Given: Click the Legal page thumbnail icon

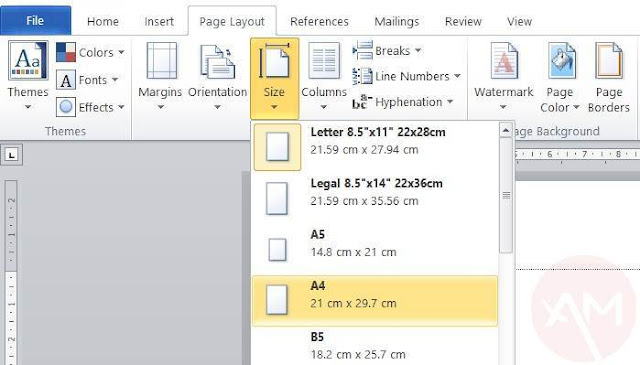Looking at the screenshot, I should pyautogui.click(x=277, y=199).
